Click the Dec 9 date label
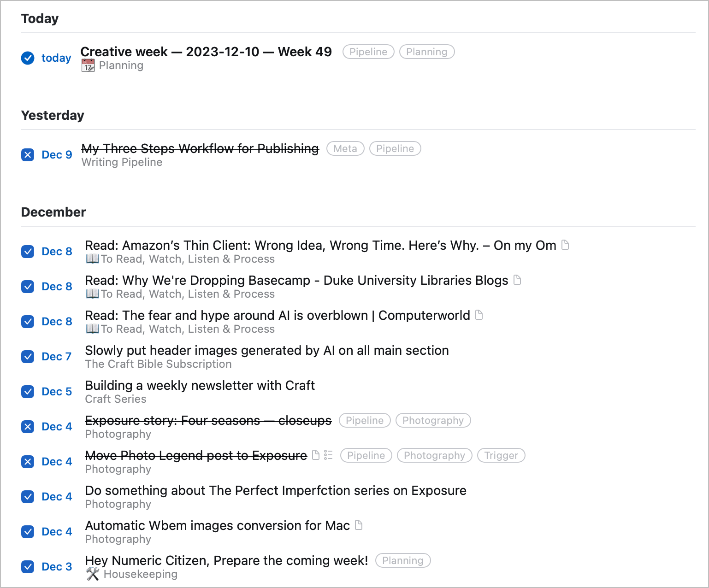The image size is (709, 588). click(57, 155)
